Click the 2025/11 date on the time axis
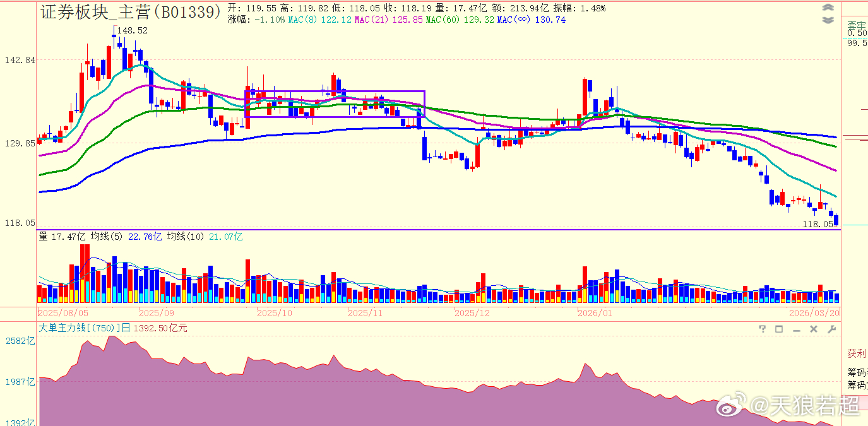Image resolution: width=868 pixels, height=426 pixels. [x=366, y=312]
